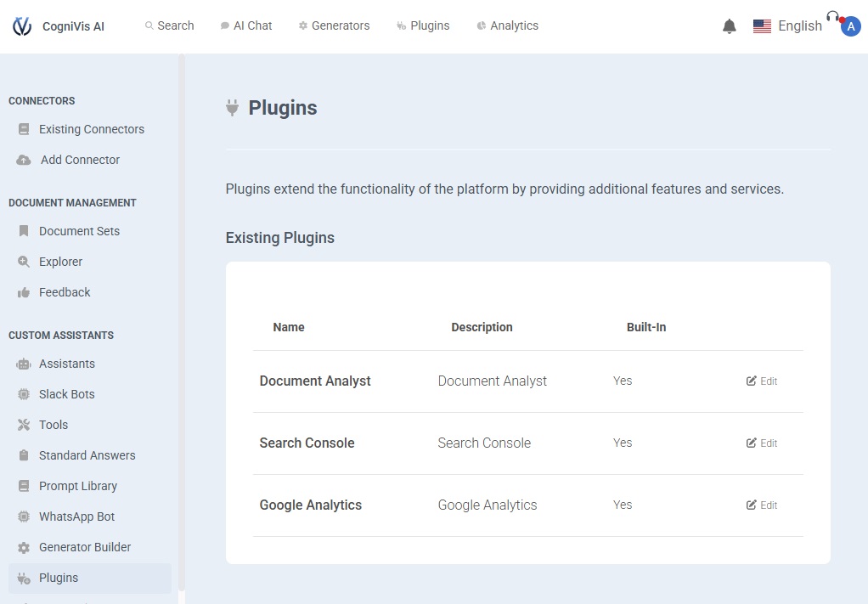This screenshot has width=868, height=604.
Task: Click the headset support icon
Action: 832,16
